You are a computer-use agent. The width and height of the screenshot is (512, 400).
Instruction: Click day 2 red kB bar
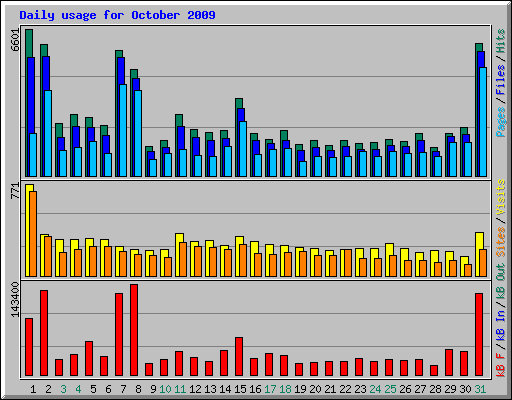coord(44,333)
